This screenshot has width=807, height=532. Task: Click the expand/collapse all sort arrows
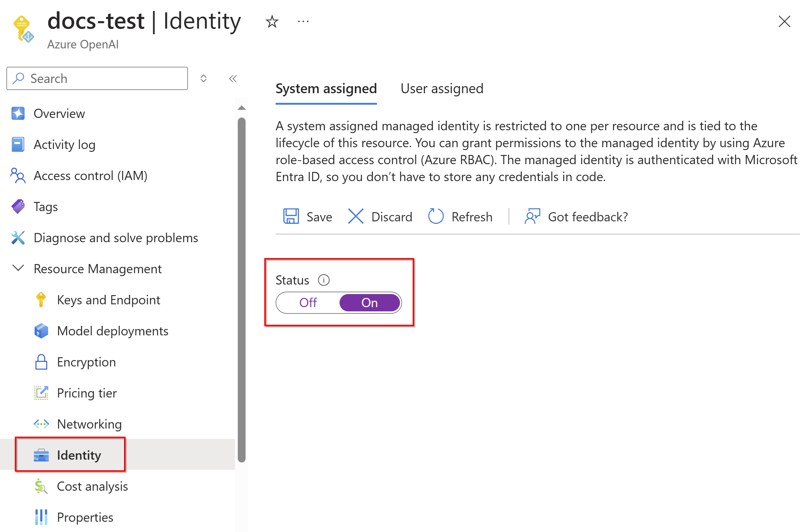(204, 78)
